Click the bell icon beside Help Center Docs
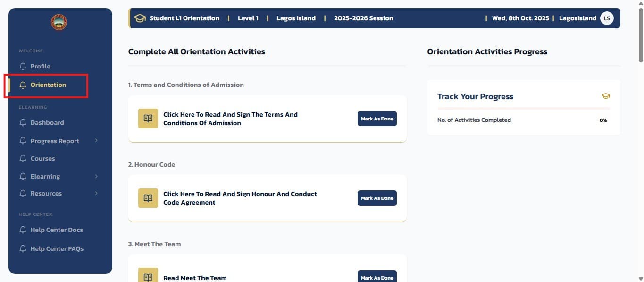The height and width of the screenshot is (282, 644). (23, 230)
